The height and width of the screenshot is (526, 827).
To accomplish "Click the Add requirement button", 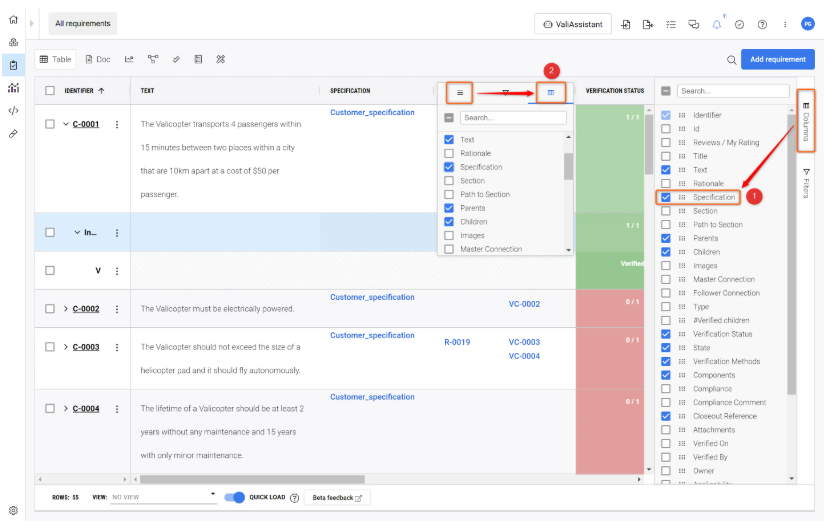I will (777, 59).
